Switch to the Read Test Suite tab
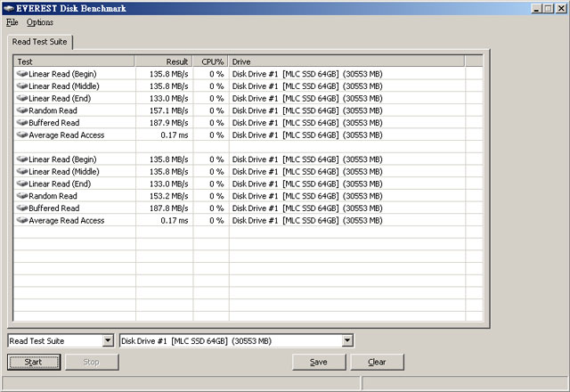The height and width of the screenshot is (392, 570). pos(41,42)
